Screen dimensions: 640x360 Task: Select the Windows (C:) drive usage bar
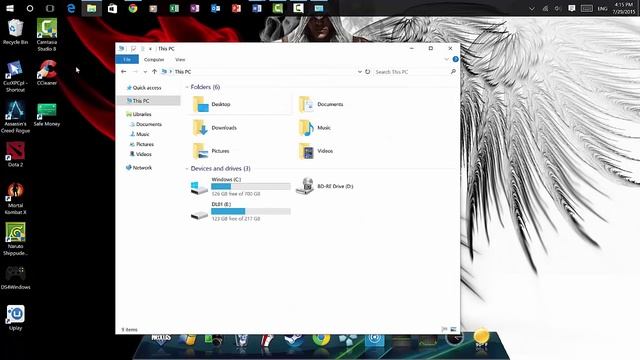[251, 186]
